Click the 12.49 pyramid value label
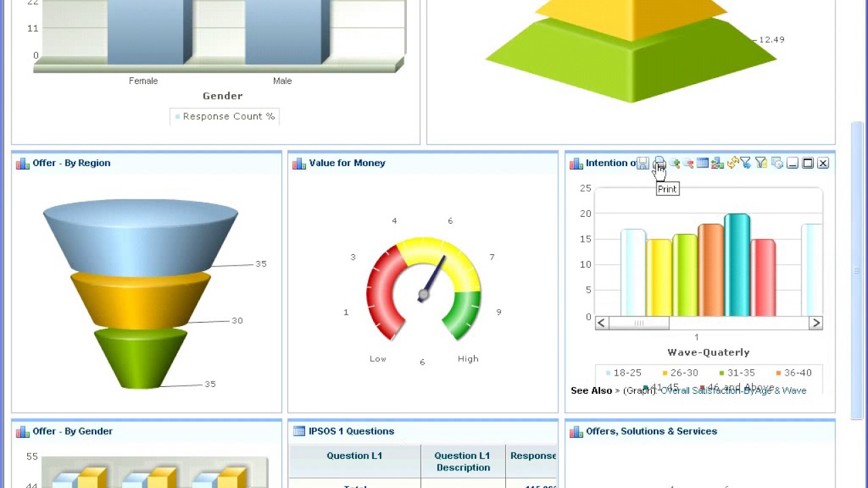This screenshot has height=488, width=868. tap(772, 40)
